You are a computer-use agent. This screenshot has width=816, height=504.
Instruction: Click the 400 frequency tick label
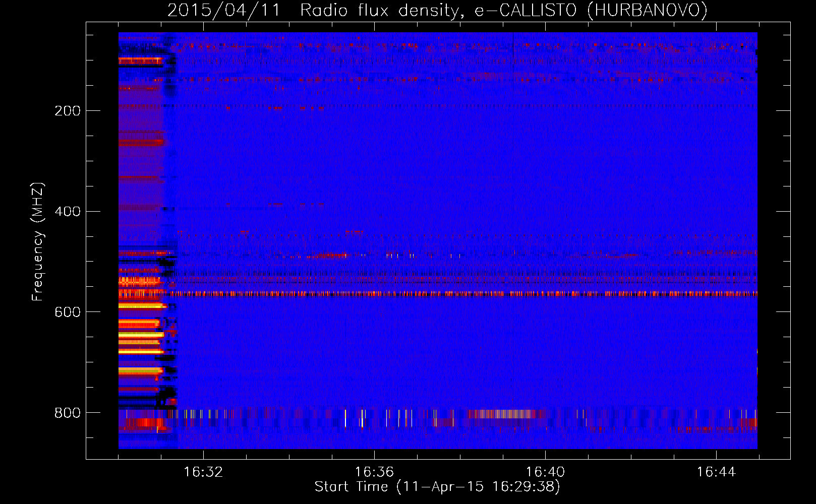(68, 211)
